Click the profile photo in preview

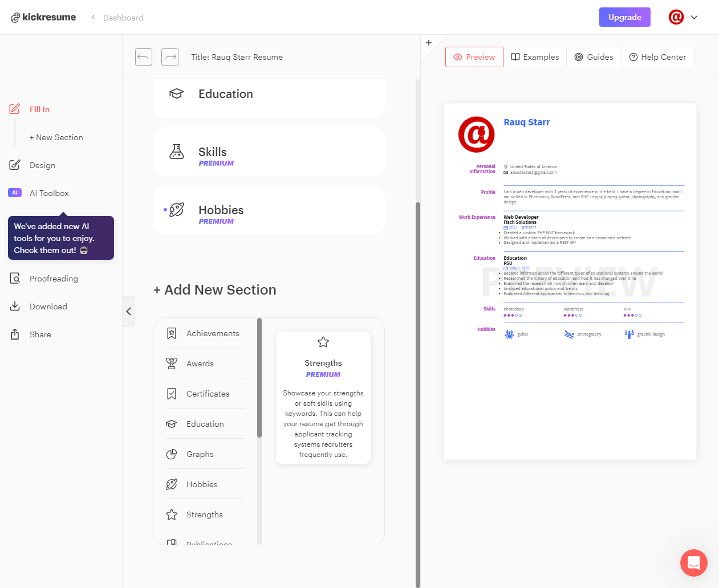(477, 134)
